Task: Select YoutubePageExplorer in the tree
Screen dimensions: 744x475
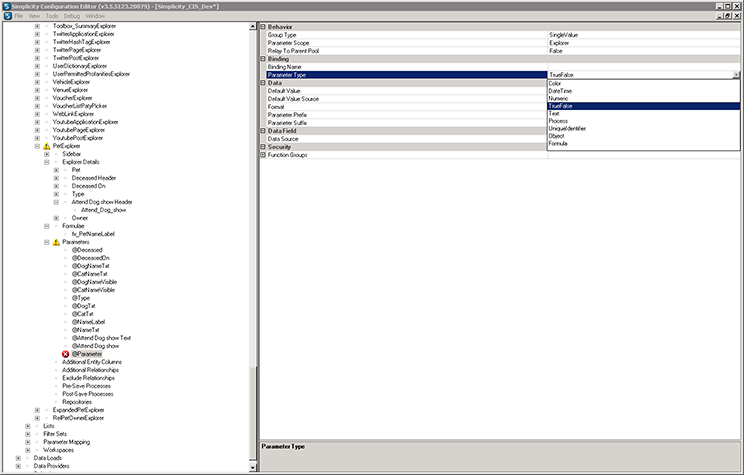Action: (x=79, y=130)
